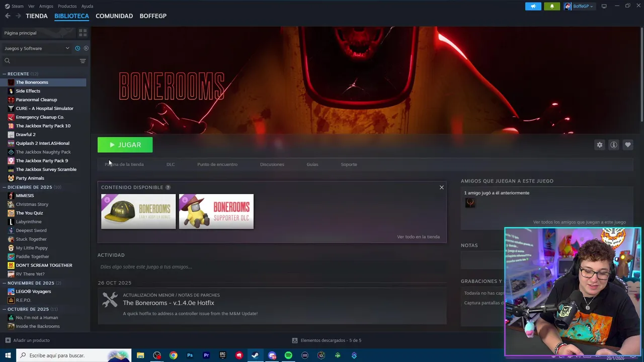The height and width of the screenshot is (362, 644).
Task: Open the Soporte tab
Action: coord(349,164)
